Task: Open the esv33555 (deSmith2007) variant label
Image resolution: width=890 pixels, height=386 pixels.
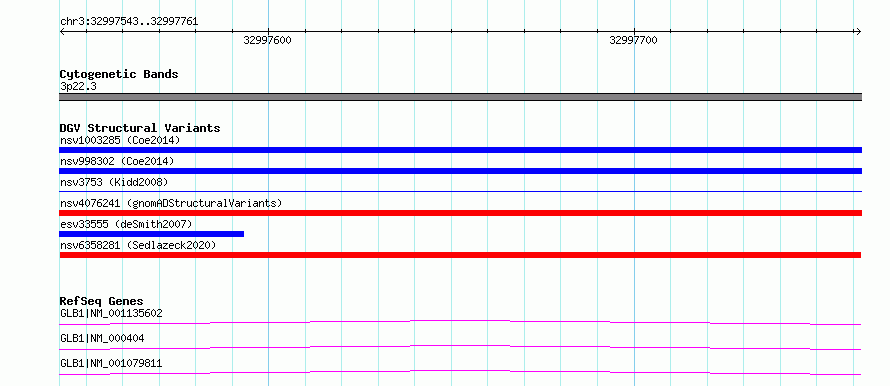Action: (x=126, y=224)
